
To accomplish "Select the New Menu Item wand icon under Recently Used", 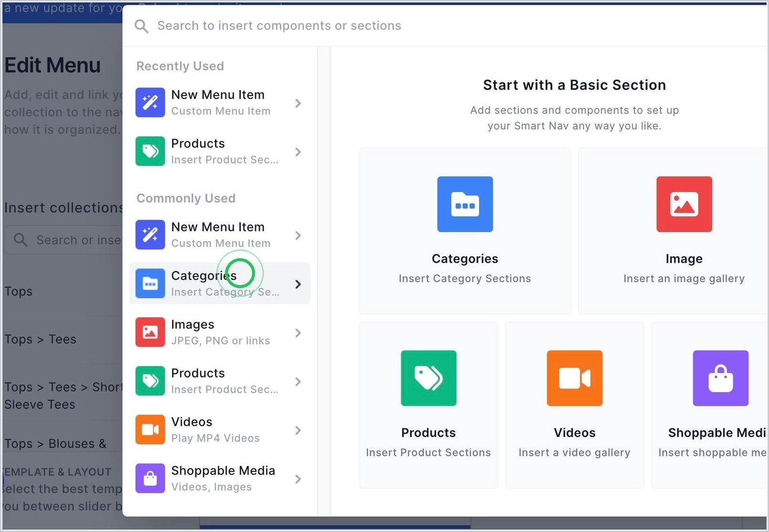I will 150,103.
